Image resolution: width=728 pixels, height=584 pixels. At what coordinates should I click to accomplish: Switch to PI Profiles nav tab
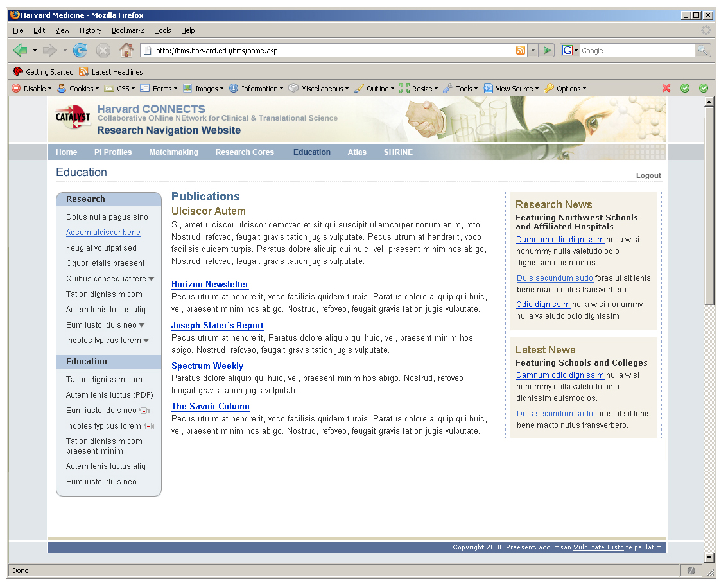[x=113, y=152]
